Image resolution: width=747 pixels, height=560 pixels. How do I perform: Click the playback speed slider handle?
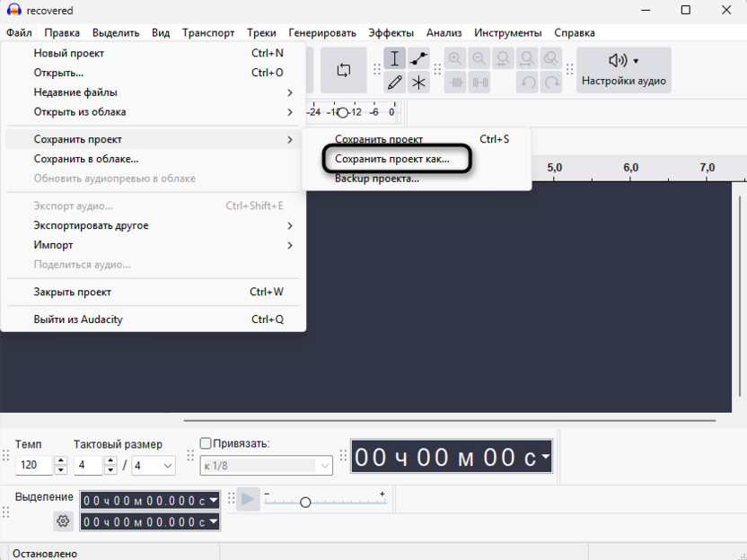(x=305, y=502)
